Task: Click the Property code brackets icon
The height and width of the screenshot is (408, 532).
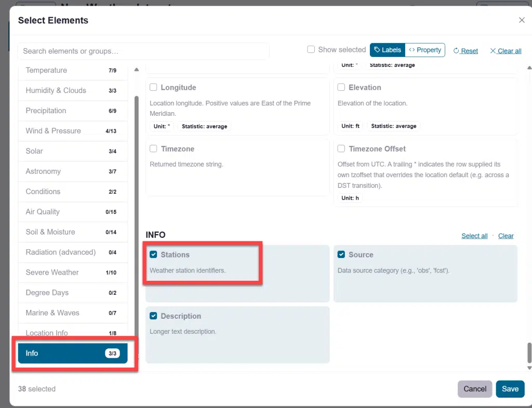Action: click(x=411, y=50)
